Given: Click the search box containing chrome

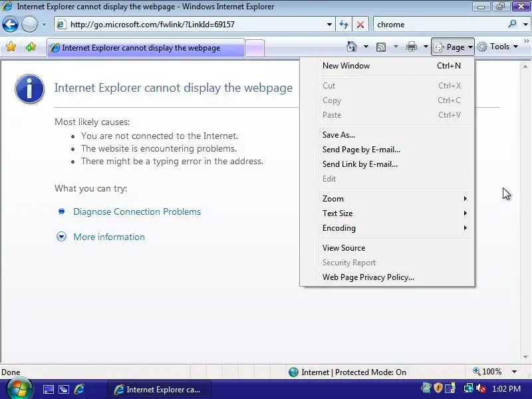Looking at the screenshot, I should [x=440, y=25].
